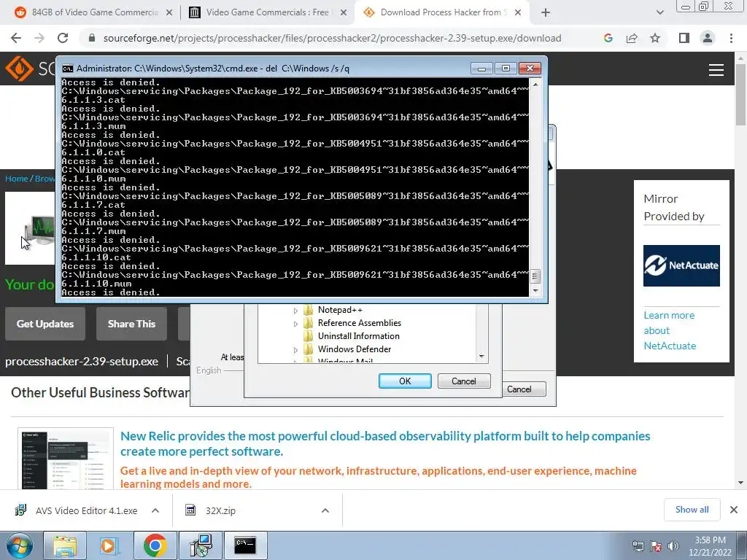Open a new Chrome tab

[546, 12]
